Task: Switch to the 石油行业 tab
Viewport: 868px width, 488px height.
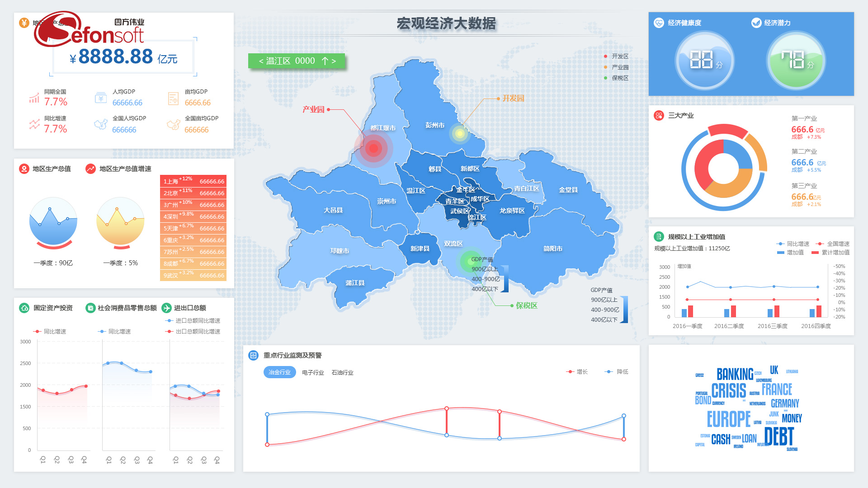Action: [x=342, y=373]
